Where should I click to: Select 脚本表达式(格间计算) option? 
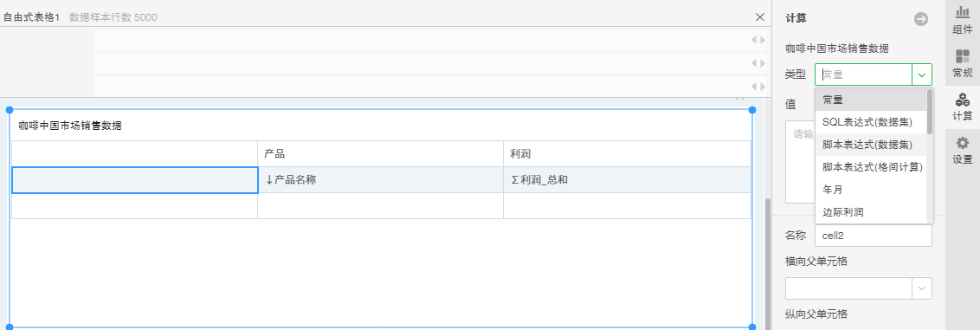click(x=871, y=167)
